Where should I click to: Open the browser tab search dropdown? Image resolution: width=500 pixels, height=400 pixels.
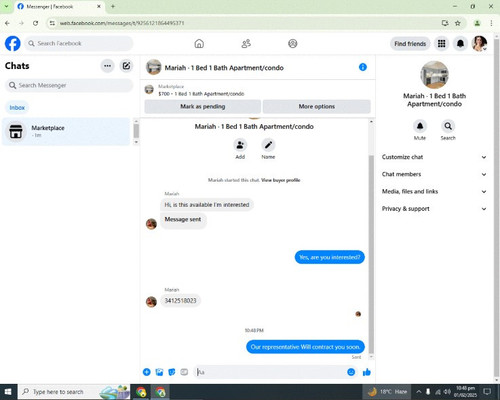[6, 6]
